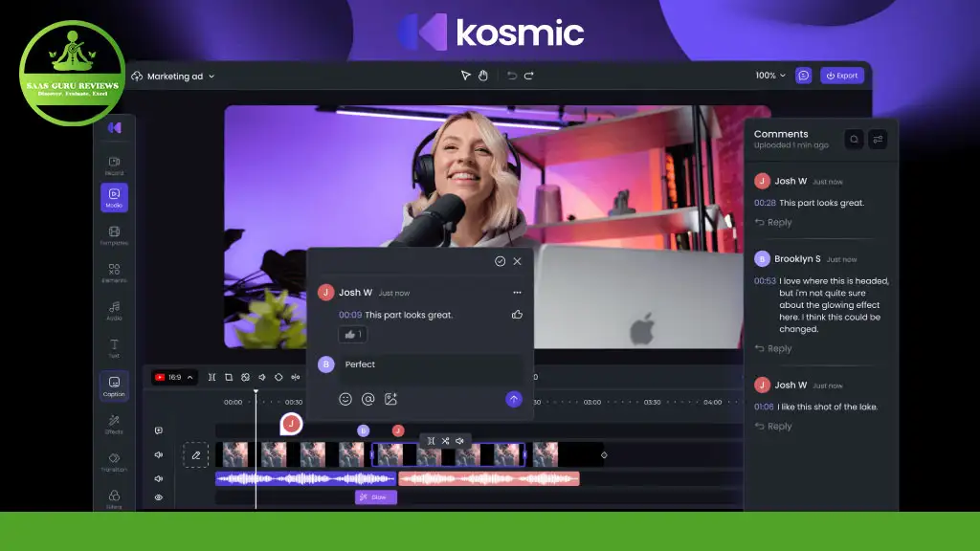Like the comment with thumbs up outline
The height and width of the screenshot is (551, 980).
point(517,314)
